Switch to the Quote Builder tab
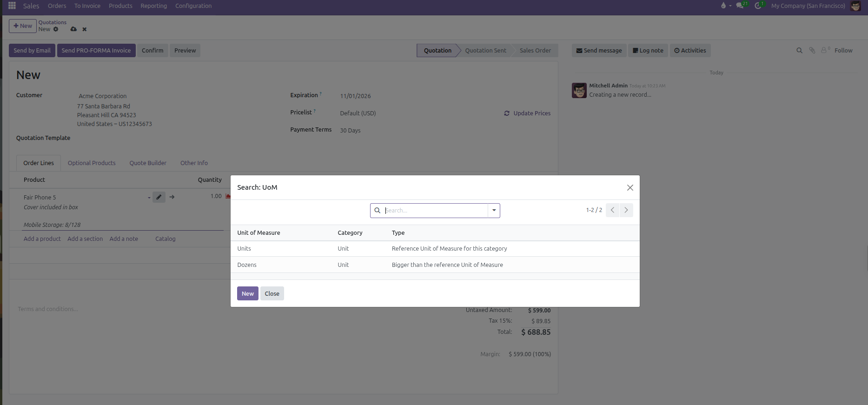868x405 pixels. [148, 163]
